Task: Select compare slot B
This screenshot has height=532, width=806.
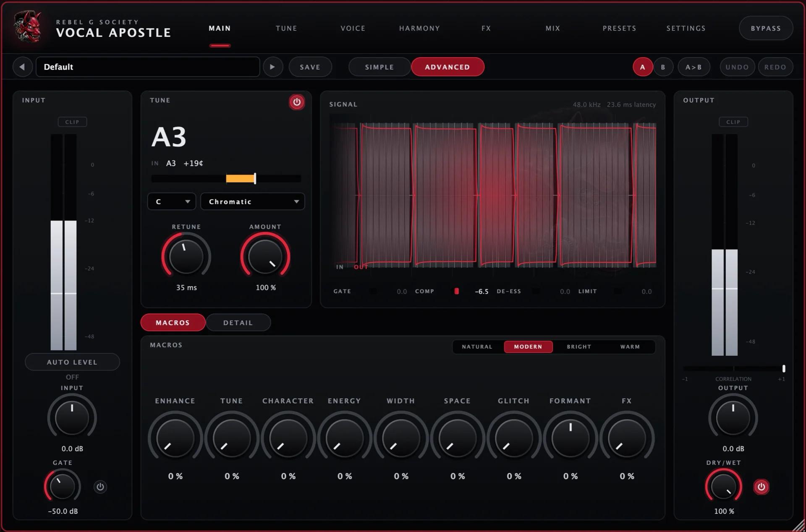Action: coord(663,67)
